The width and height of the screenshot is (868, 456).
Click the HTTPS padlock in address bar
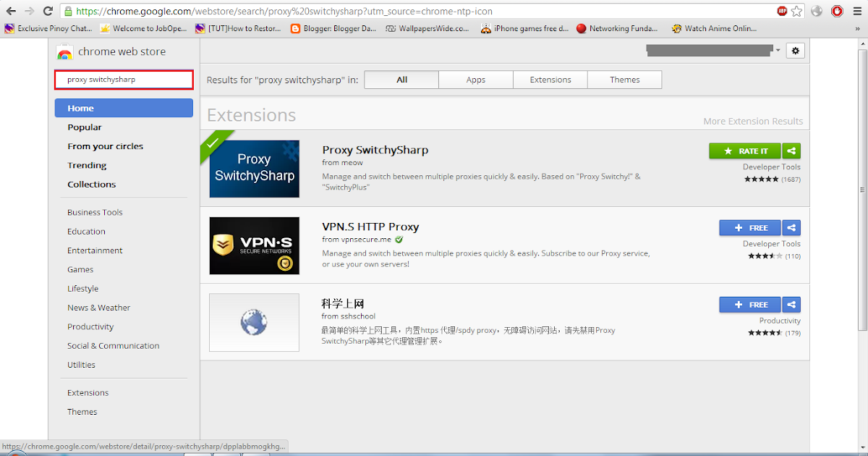click(x=67, y=12)
